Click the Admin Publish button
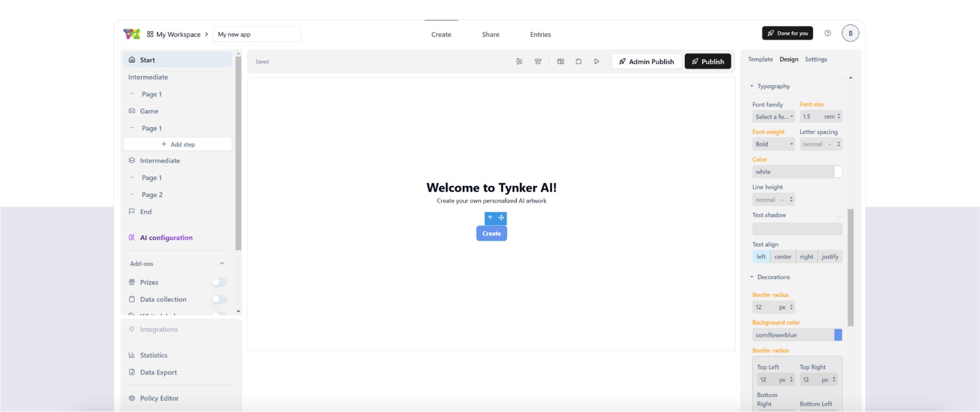This screenshot has width=980, height=412. pos(647,62)
